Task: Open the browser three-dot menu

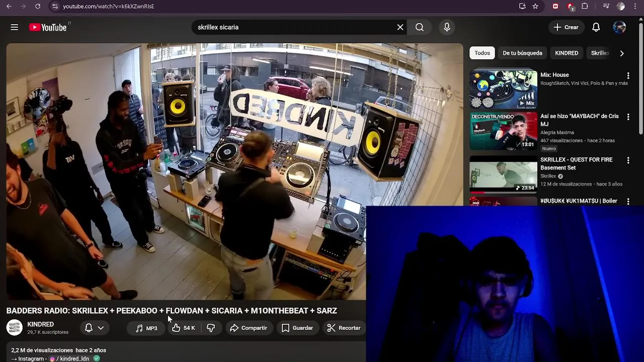Action: 635,6
